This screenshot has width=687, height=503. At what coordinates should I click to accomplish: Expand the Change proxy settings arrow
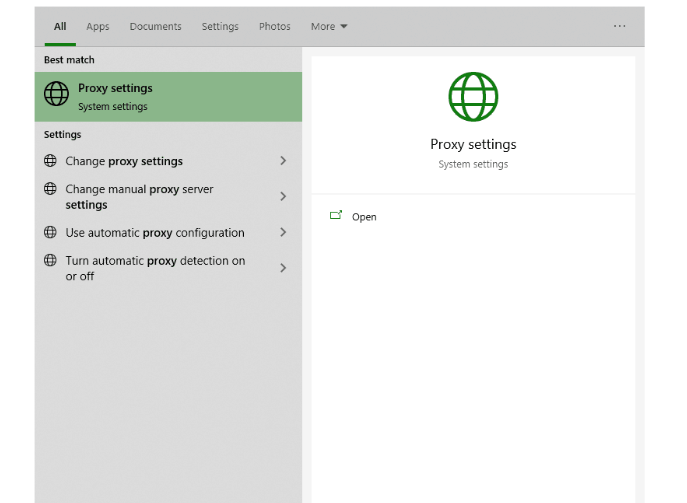coord(283,161)
